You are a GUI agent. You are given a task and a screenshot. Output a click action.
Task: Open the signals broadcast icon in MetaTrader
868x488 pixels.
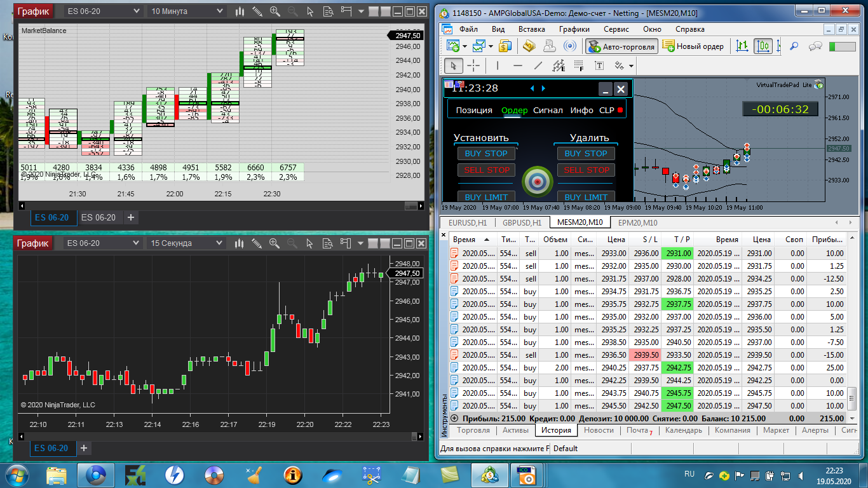click(x=571, y=46)
